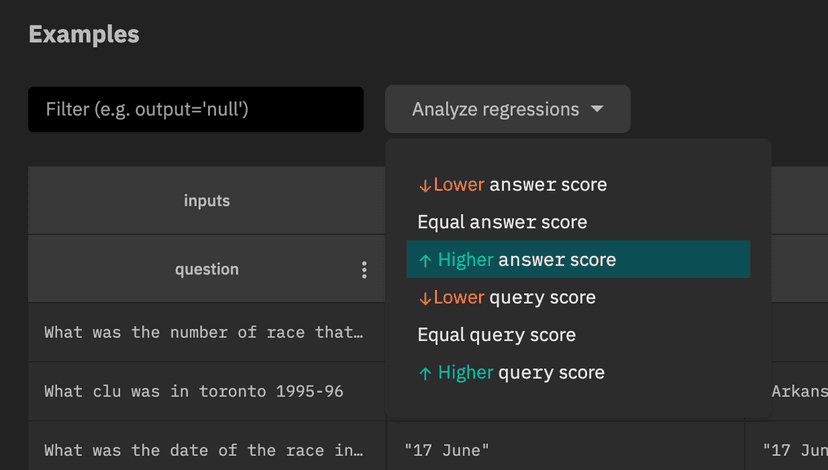Click the down arrow beside Lower answer score

pyautogui.click(x=425, y=185)
